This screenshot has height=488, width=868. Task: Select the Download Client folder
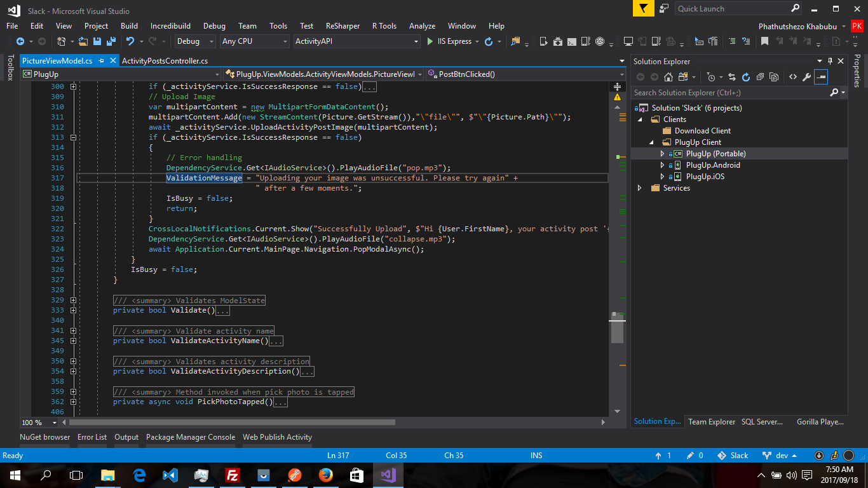[x=703, y=131]
